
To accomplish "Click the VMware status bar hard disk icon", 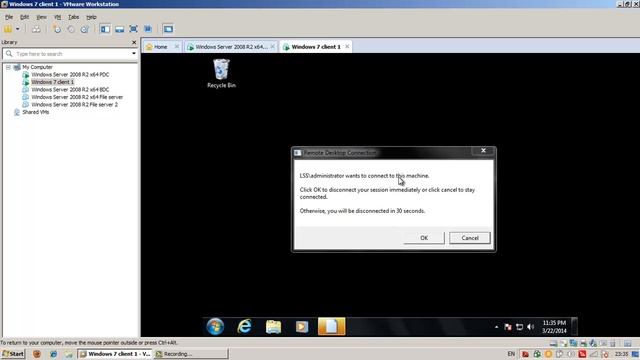I will point(553,344).
